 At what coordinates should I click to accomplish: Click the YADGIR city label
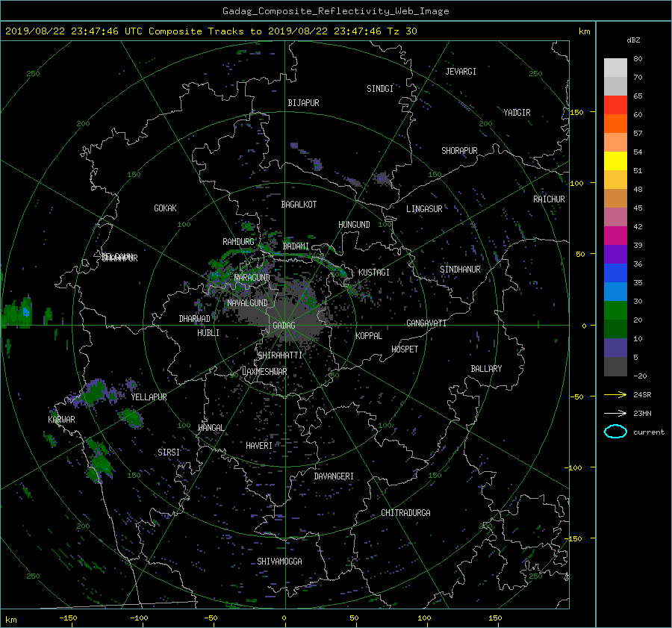[x=517, y=113]
